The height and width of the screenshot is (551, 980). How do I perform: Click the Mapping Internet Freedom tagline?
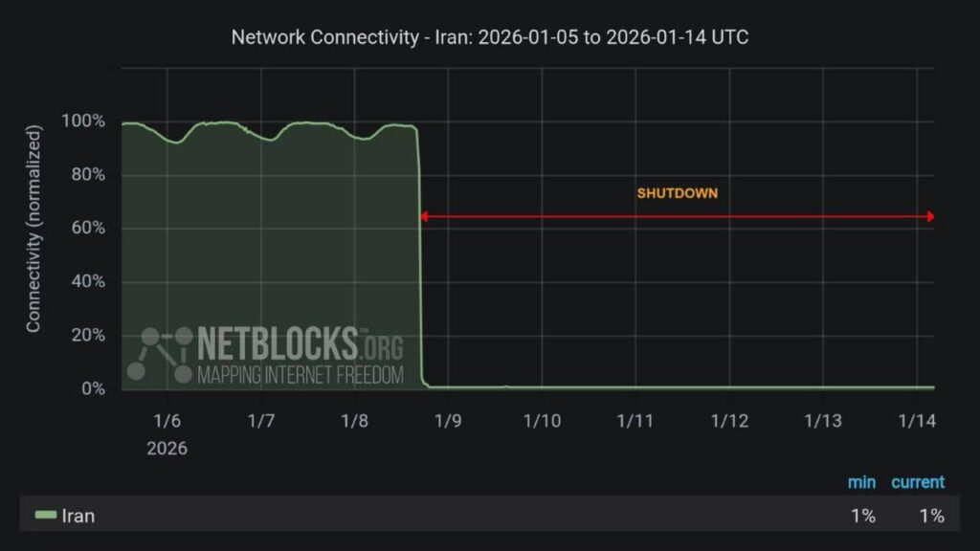(x=300, y=374)
